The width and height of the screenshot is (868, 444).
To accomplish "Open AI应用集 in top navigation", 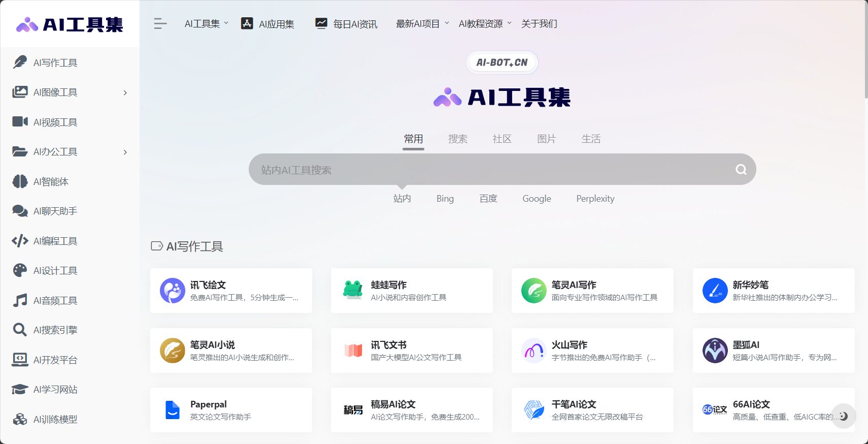I will pyautogui.click(x=268, y=23).
